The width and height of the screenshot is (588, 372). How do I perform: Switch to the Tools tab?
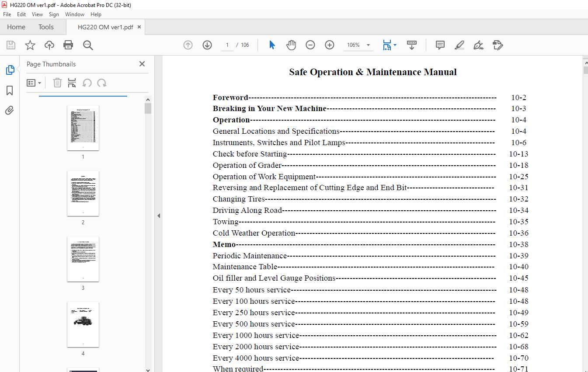(x=46, y=27)
